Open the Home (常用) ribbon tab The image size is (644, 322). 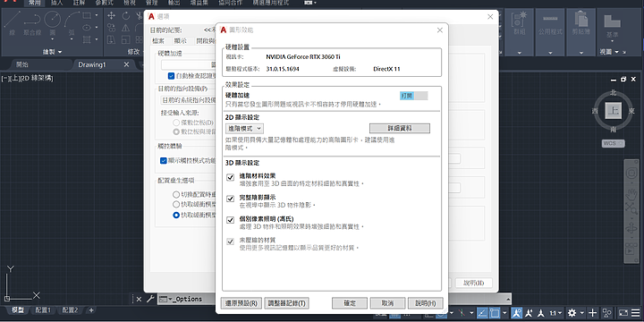pos(35,3)
